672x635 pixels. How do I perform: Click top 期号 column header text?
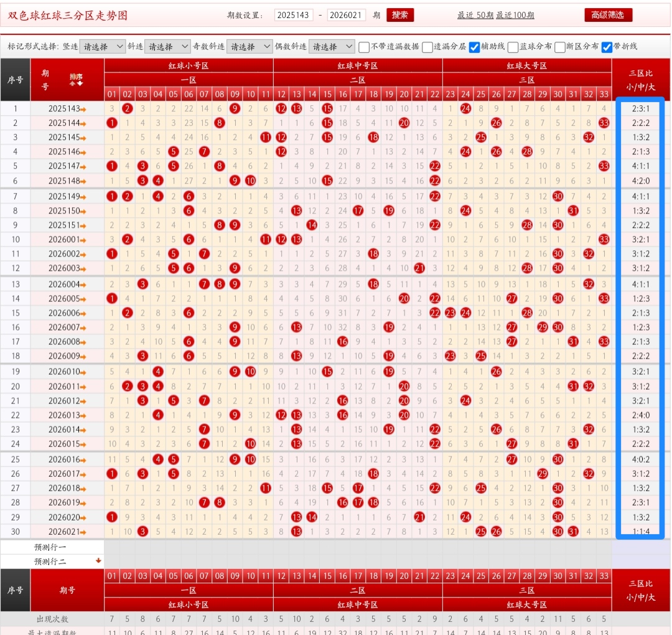[45, 80]
